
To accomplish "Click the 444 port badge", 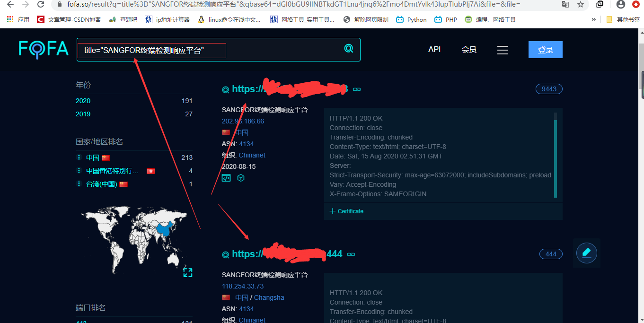I will coord(551,254).
